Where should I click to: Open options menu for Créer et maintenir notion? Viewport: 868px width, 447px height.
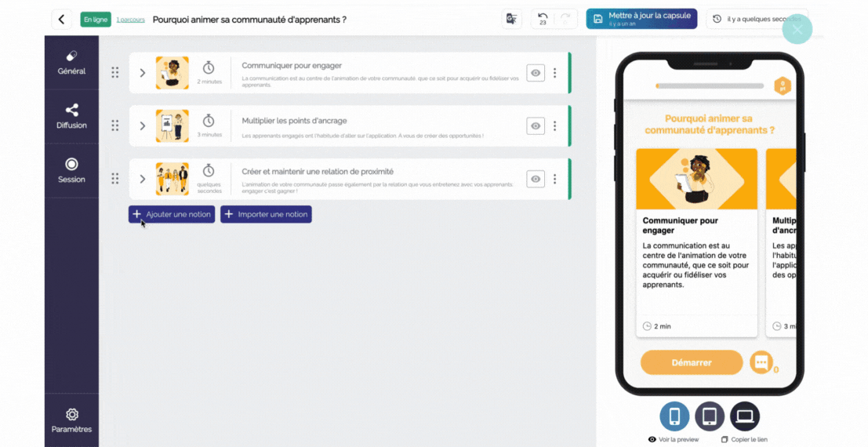click(554, 179)
